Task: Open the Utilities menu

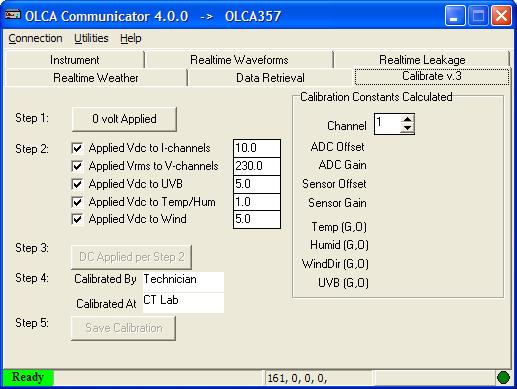Action: [x=91, y=38]
